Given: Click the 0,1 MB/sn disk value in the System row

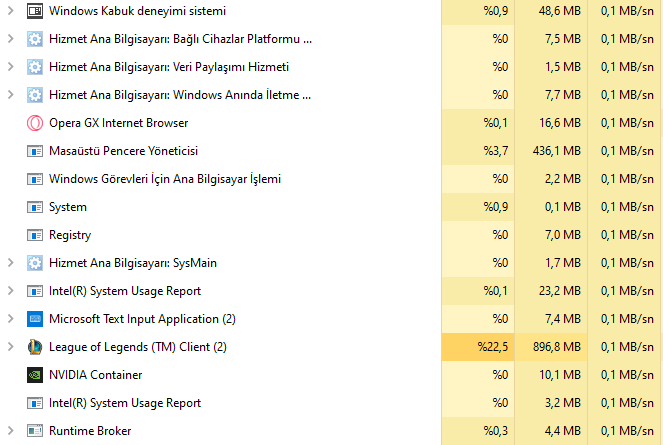Looking at the screenshot, I should click(627, 207).
